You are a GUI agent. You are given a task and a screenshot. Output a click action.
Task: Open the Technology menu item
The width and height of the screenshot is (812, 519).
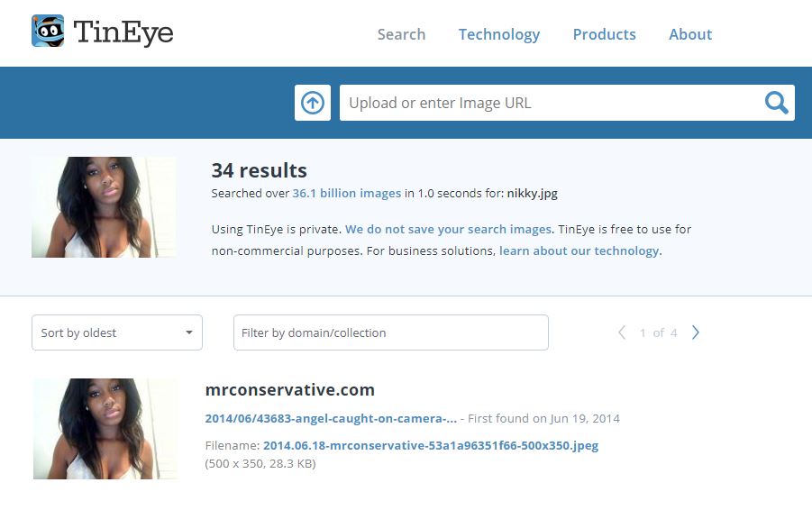(x=498, y=34)
